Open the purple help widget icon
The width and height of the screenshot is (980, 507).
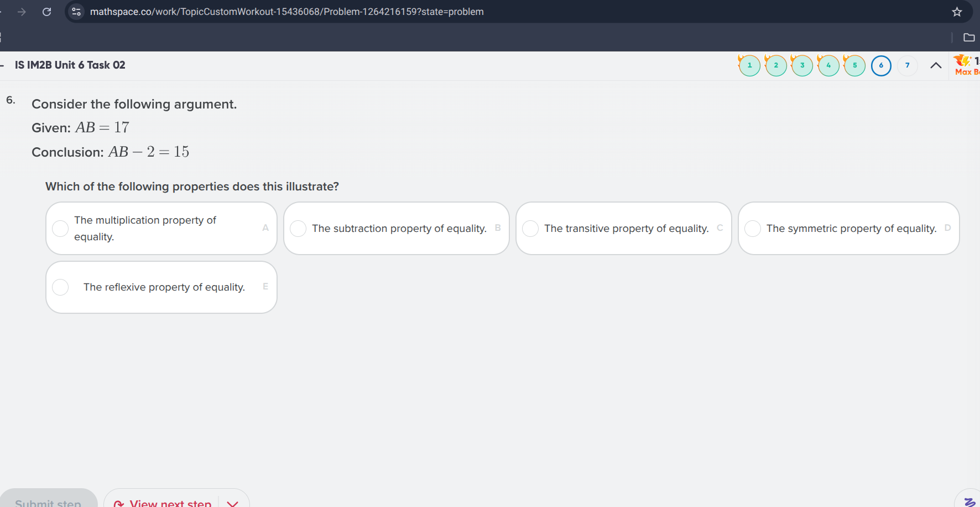point(969,501)
